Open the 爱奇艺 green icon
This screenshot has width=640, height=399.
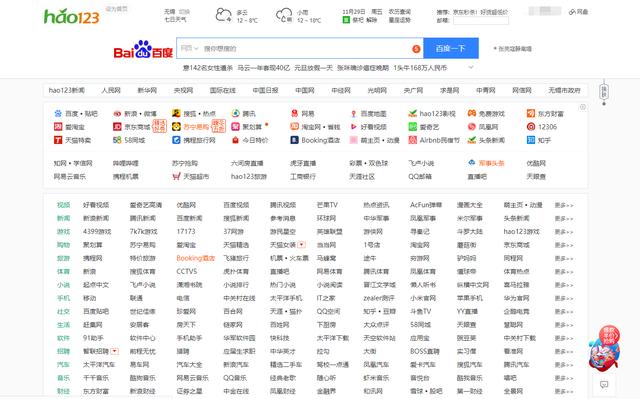point(413,127)
